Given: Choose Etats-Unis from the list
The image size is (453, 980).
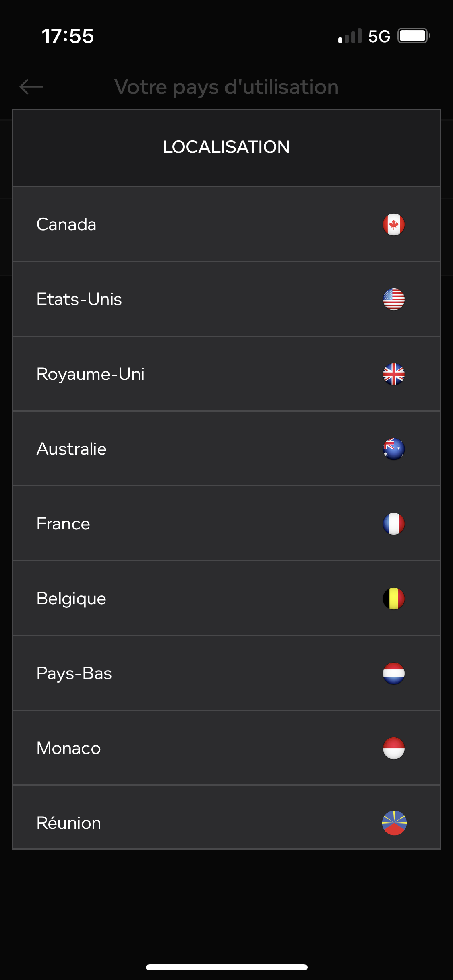Looking at the screenshot, I should (226, 299).
